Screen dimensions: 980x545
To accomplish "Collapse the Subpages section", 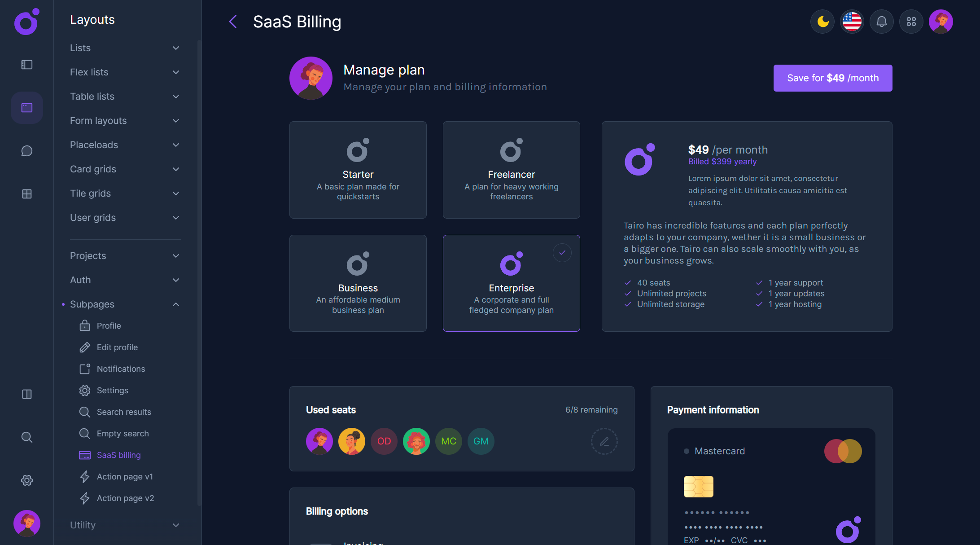I will click(175, 304).
